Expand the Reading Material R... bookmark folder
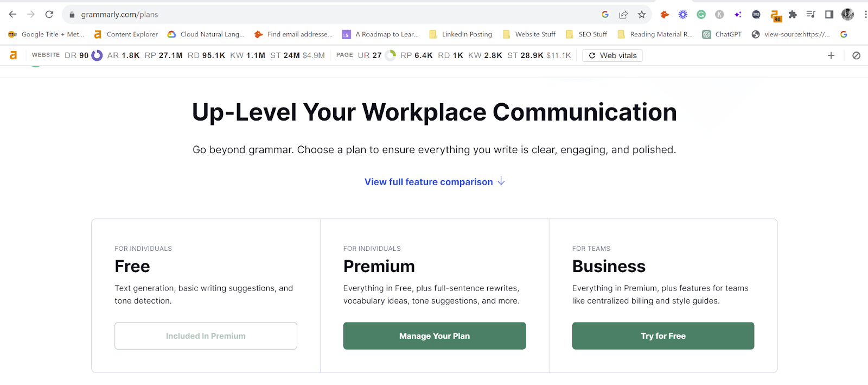 [655, 34]
